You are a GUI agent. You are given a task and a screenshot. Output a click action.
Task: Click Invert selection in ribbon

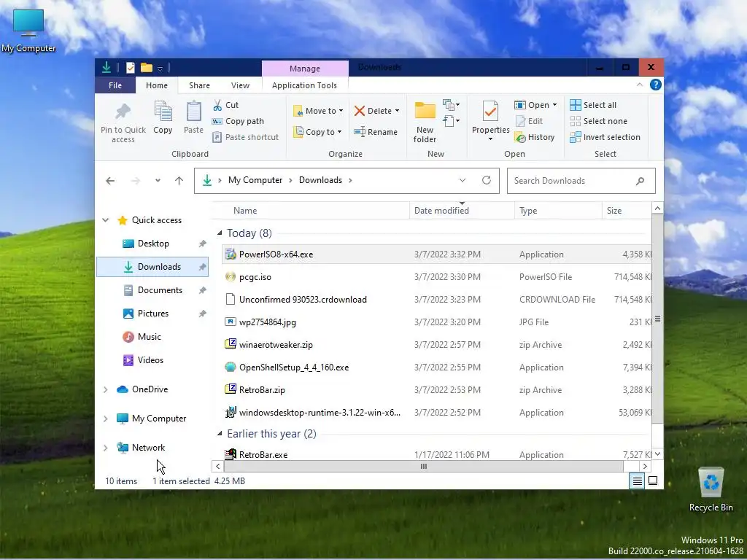605,137
